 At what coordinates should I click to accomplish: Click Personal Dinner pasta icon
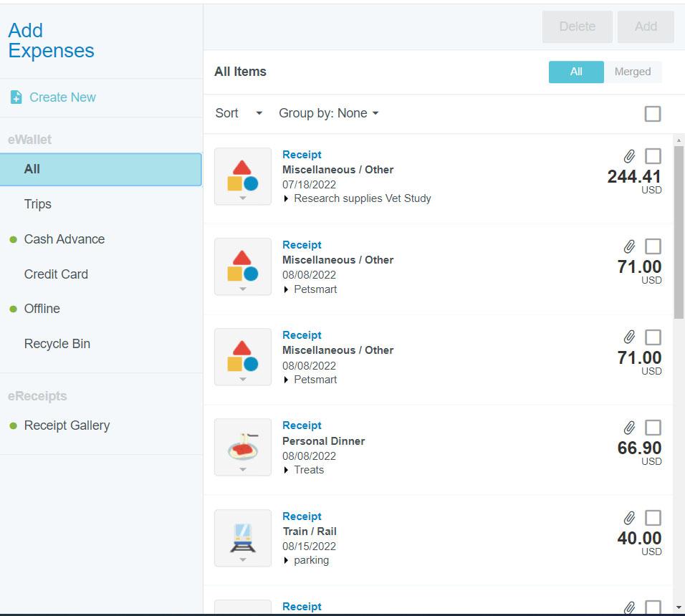(x=243, y=447)
